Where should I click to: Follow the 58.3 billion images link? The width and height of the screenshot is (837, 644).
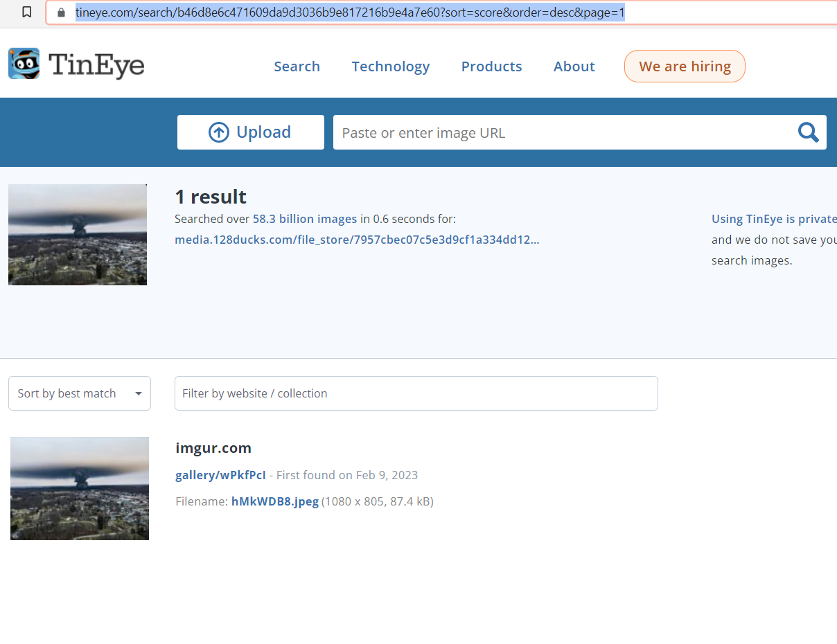pyautogui.click(x=305, y=219)
